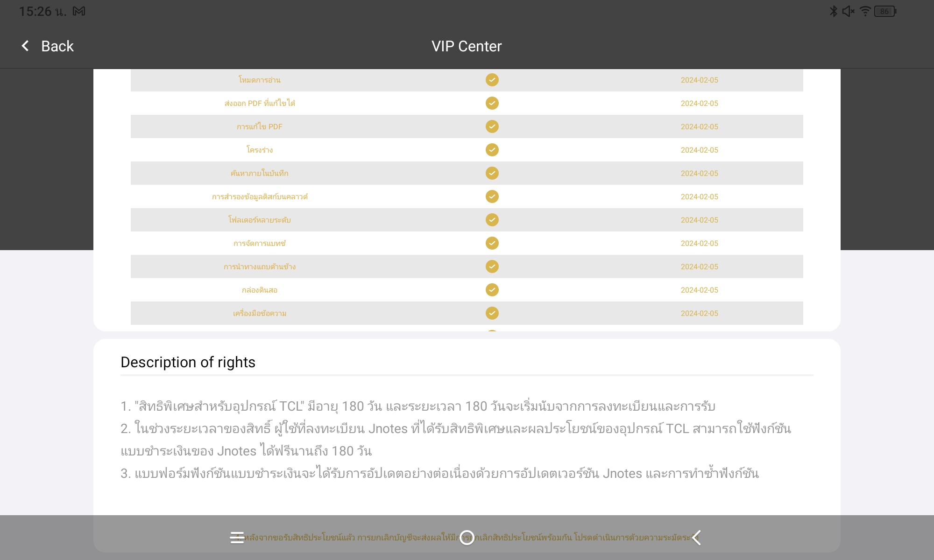The height and width of the screenshot is (560, 934).
Task: Tap checkmark for การจัดการแบทช์ row
Action: coord(492,243)
